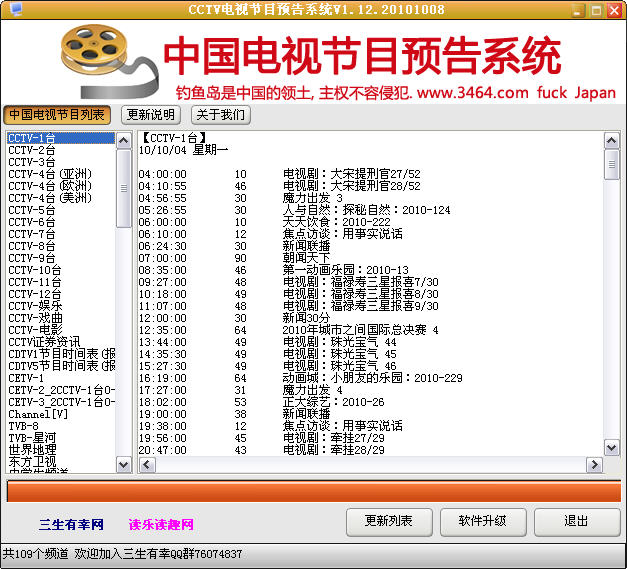Select CCTV-7台 in channel list
The height and width of the screenshot is (569, 627).
[x=61, y=234]
